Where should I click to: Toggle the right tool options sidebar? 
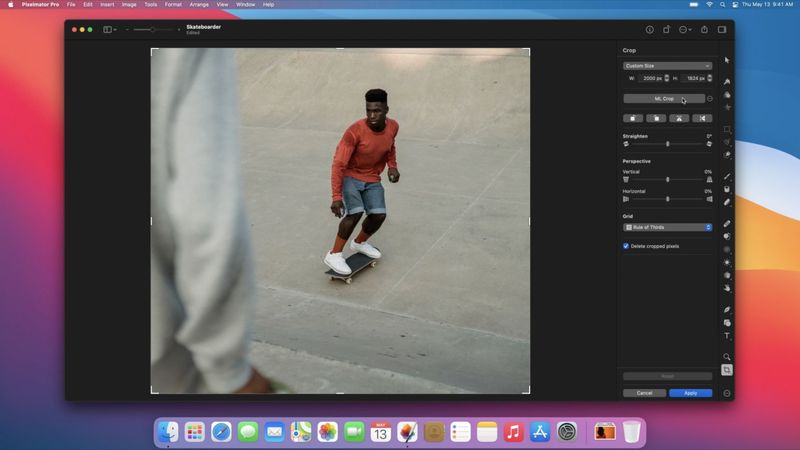click(x=721, y=30)
